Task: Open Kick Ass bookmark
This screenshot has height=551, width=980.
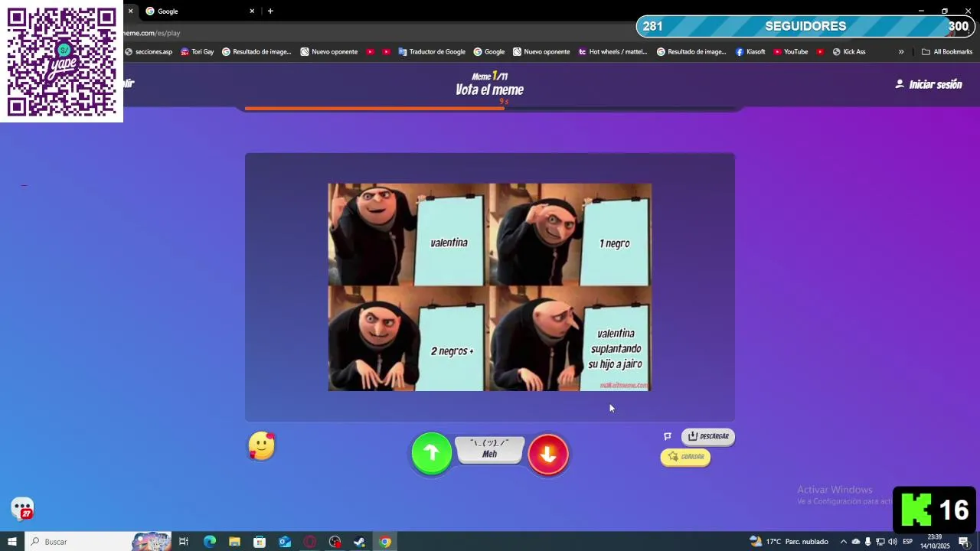Action: (849, 52)
